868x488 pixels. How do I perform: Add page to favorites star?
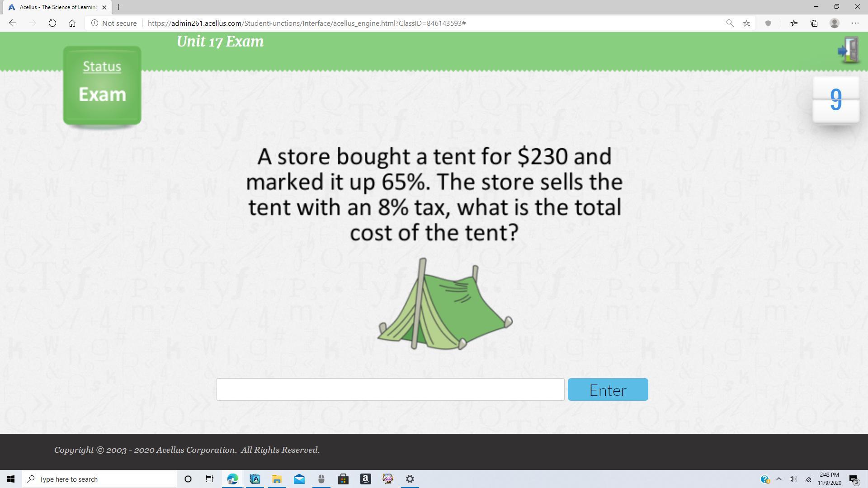point(746,23)
